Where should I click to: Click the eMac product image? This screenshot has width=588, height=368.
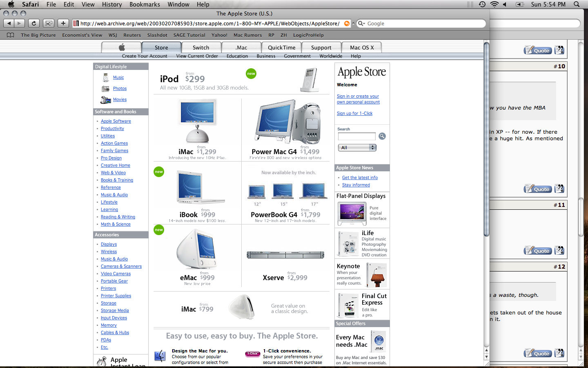pyautogui.click(x=196, y=249)
